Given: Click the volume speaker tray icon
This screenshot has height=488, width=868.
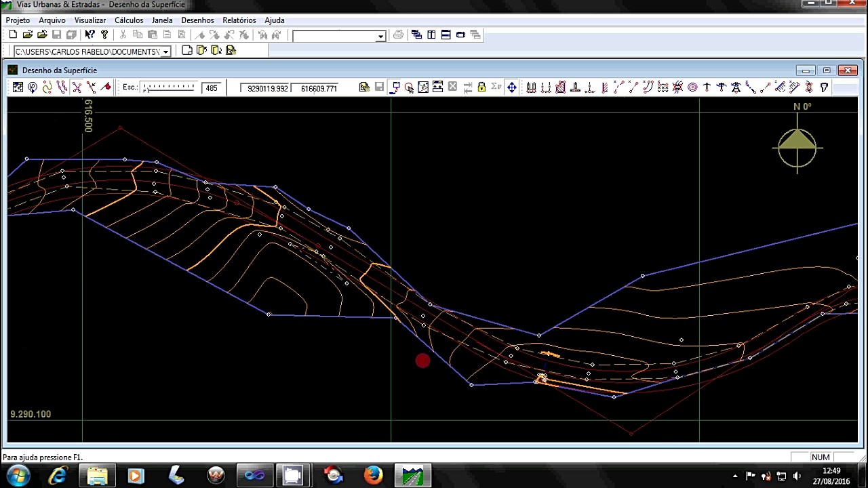Looking at the screenshot, I should [797, 476].
